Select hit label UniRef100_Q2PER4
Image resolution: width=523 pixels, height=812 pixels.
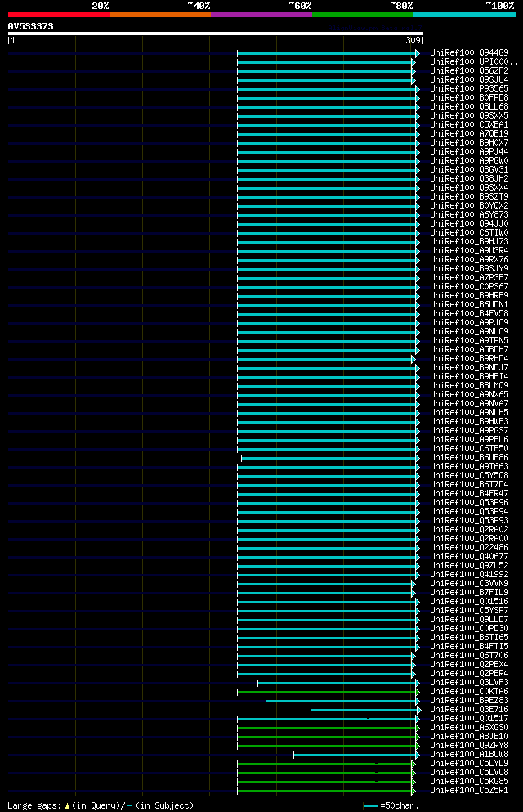coord(469,674)
